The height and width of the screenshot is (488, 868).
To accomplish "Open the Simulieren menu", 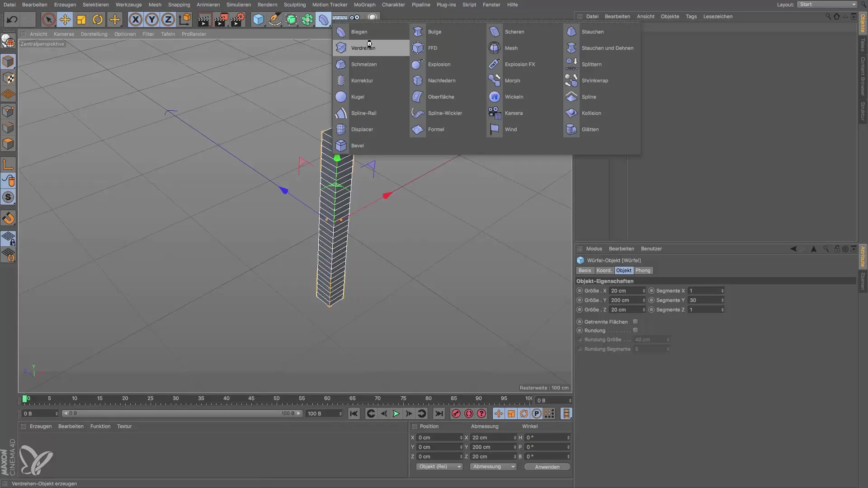I will [x=238, y=5].
